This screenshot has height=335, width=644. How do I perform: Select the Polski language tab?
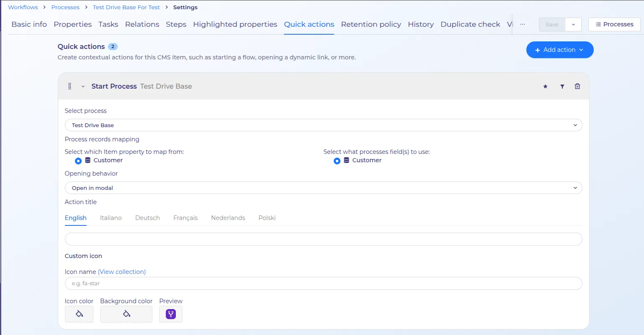[x=267, y=218]
